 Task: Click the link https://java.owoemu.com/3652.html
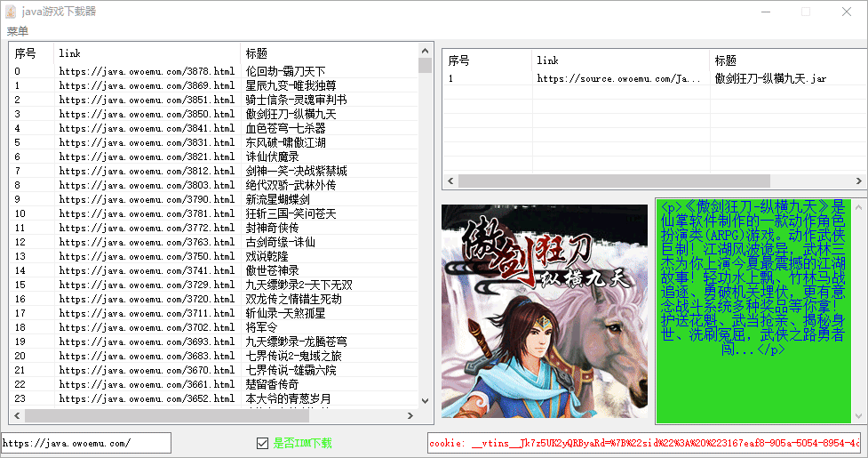tap(147, 398)
